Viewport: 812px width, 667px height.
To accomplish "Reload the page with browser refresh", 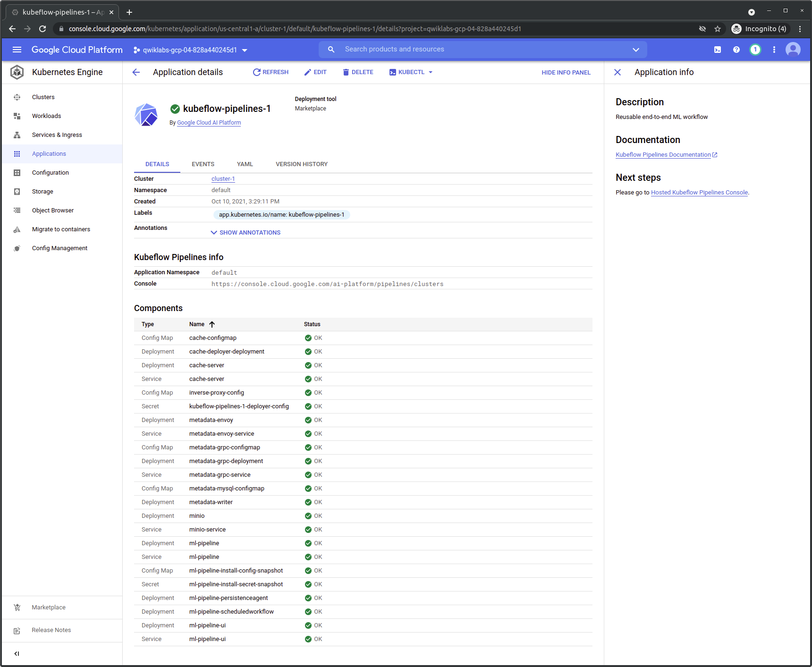I will point(42,29).
